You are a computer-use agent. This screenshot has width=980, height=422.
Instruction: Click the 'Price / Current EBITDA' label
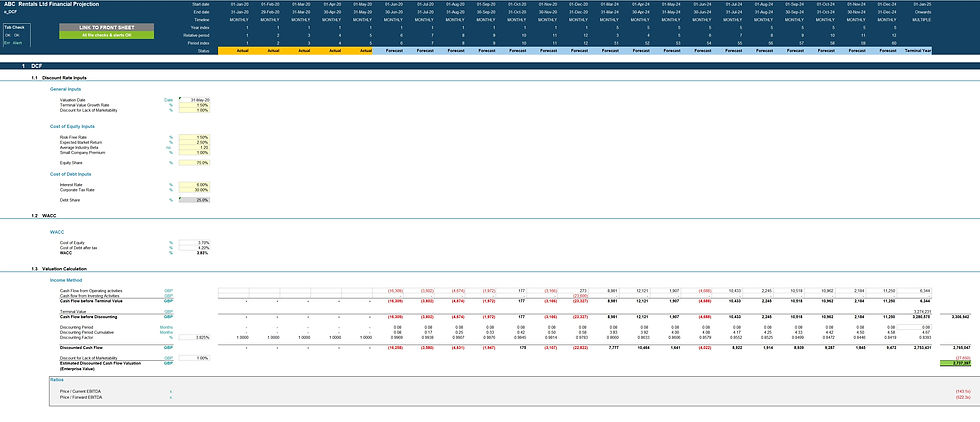pyautogui.click(x=80, y=391)
